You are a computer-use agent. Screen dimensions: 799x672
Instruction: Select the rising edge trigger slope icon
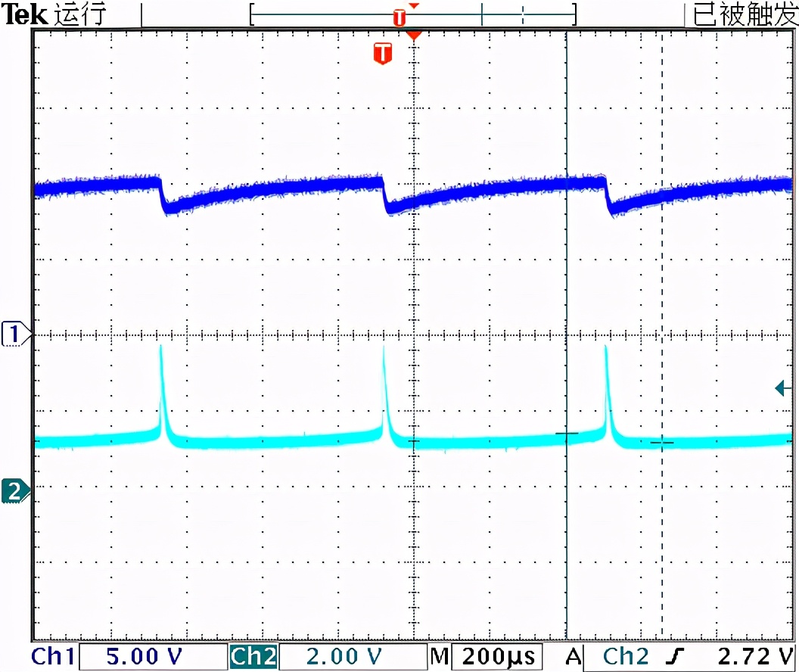tap(675, 656)
